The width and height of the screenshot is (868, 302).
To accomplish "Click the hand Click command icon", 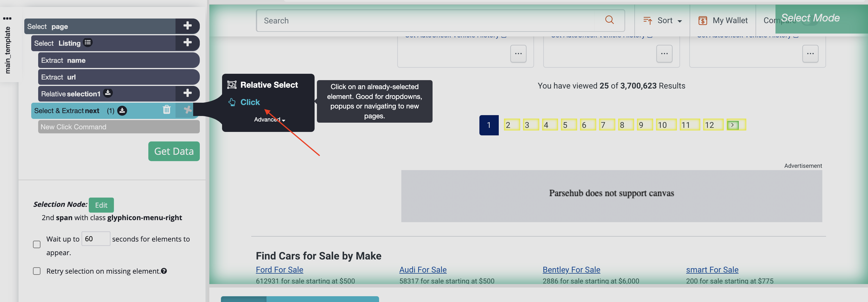I will coord(232,102).
